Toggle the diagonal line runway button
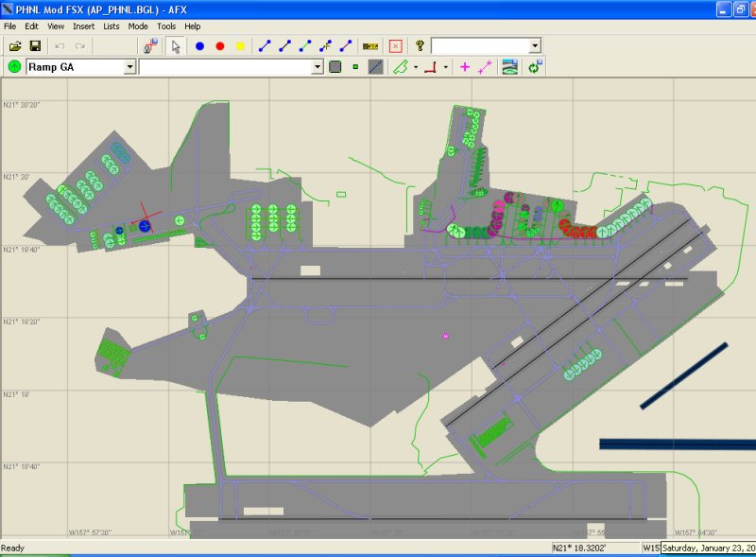 pyautogui.click(x=375, y=67)
